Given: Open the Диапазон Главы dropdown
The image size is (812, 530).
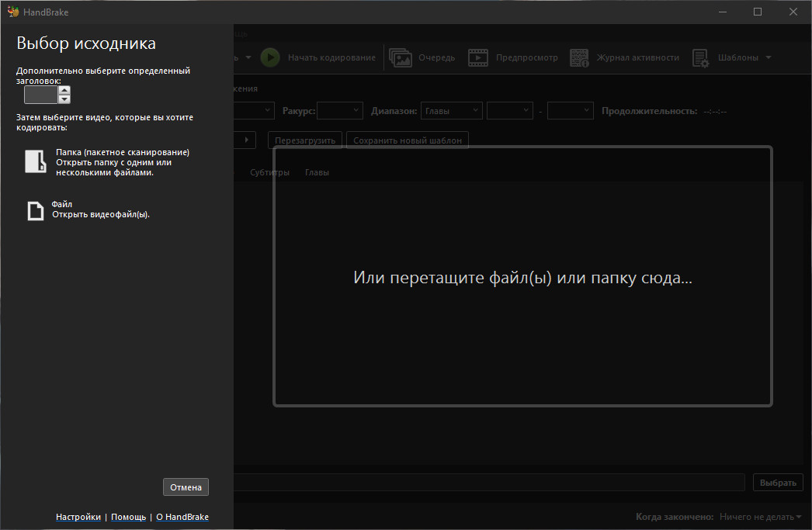Looking at the screenshot, I should pyautogui.click(x=452, y=111).
